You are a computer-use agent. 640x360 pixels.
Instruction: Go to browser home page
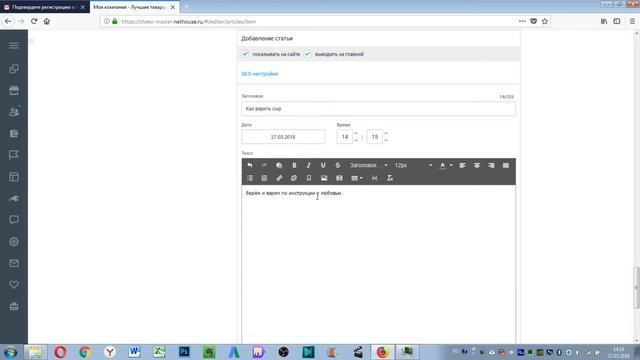tap(47, 21)
